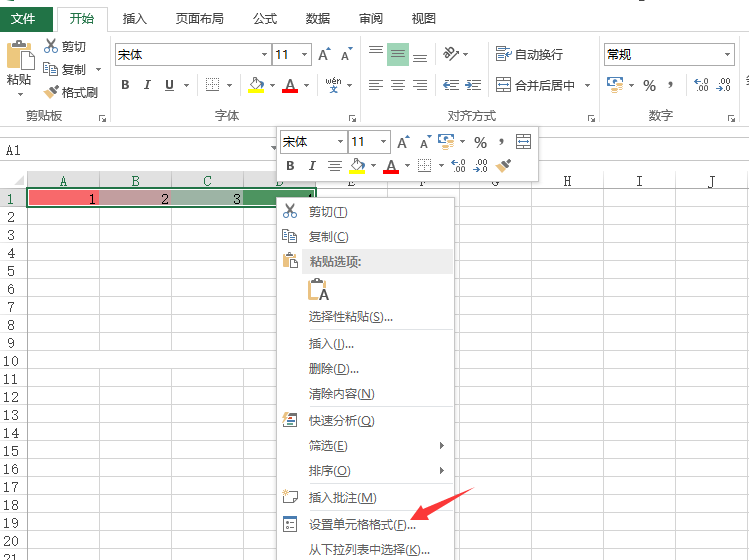Toggle Bold in the mini toolbar
This screenshot has height=560, width=749.
tap(290, 166)
